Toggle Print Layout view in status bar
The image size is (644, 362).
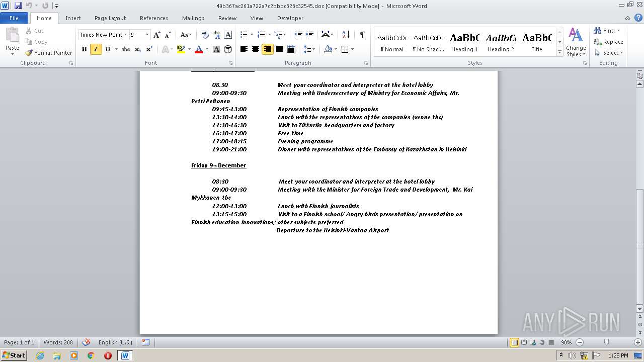click(514, 342)
